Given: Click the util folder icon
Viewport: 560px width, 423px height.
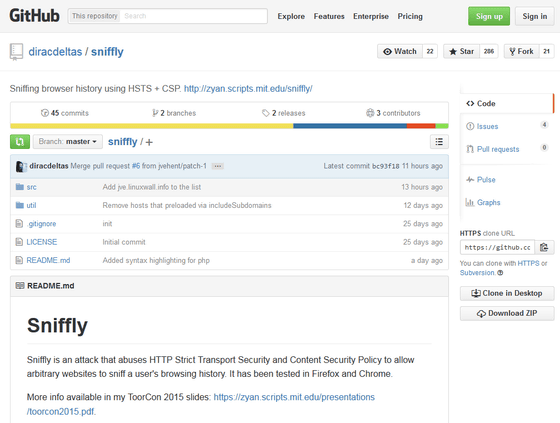Looking at the screenshot, I should [20, 205].
